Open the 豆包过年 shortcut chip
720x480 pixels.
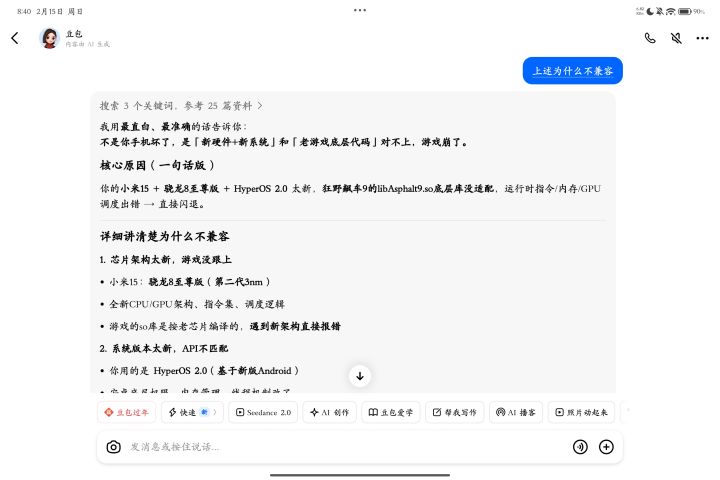[126, 412]
